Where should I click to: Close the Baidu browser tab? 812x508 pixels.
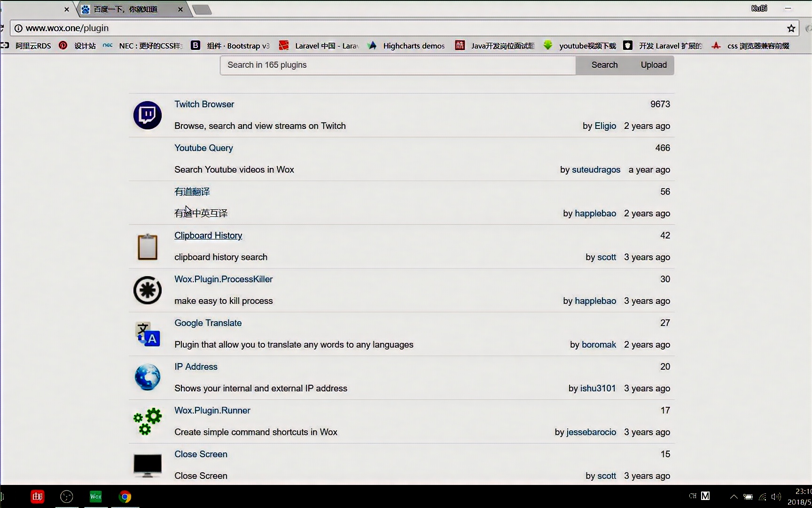tap(180, 9)
